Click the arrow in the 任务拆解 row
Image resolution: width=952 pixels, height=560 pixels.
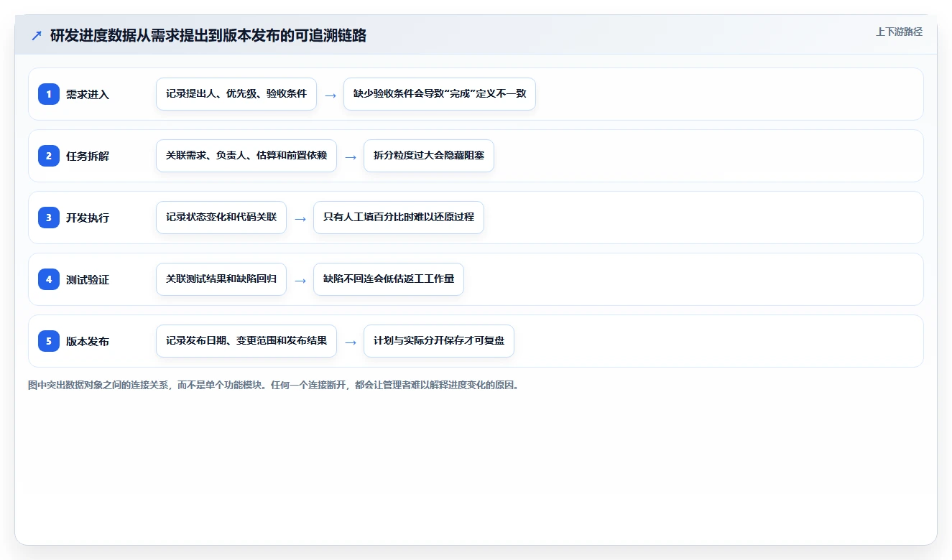(x=351, y=157)
